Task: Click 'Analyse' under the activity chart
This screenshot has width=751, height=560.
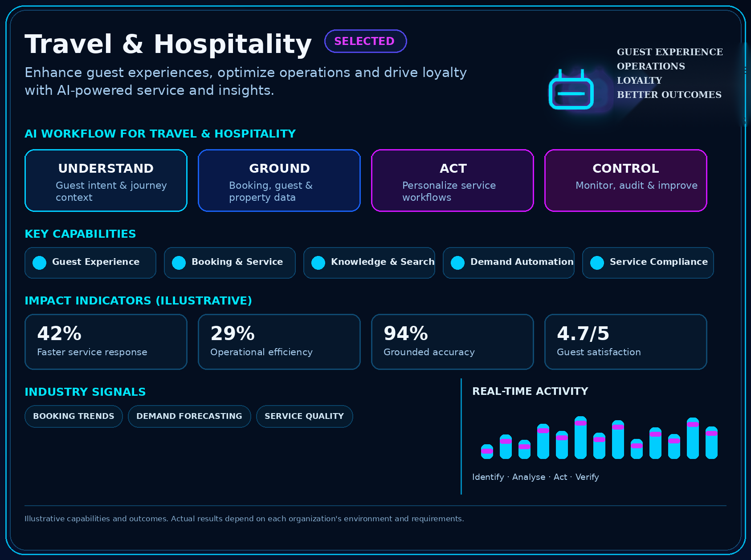Action: pos(529,477)
